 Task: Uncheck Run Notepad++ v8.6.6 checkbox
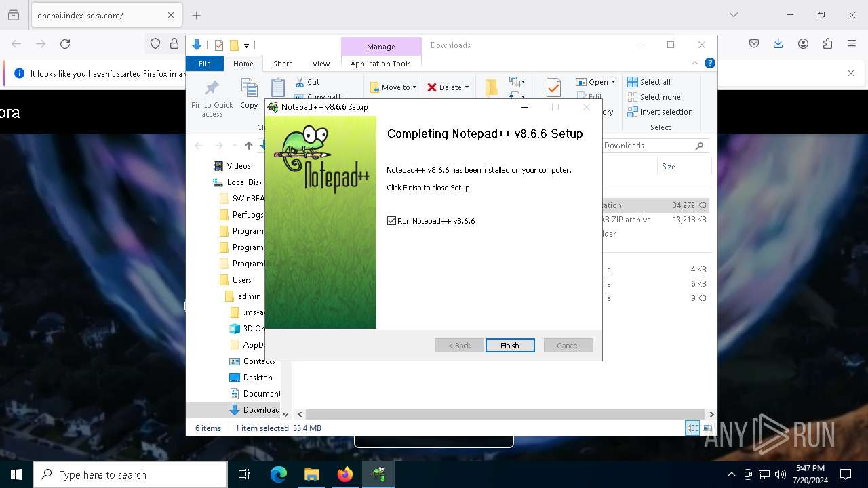click(391, 221)
